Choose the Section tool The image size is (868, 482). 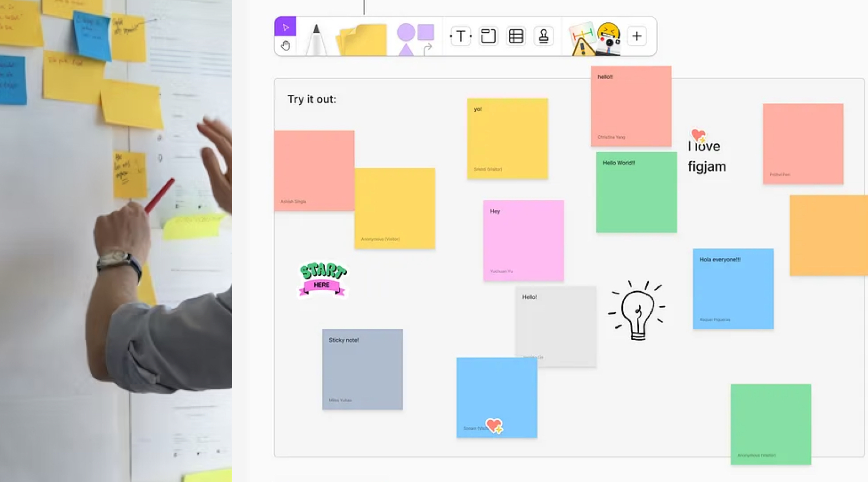click(x=488, y=36)
